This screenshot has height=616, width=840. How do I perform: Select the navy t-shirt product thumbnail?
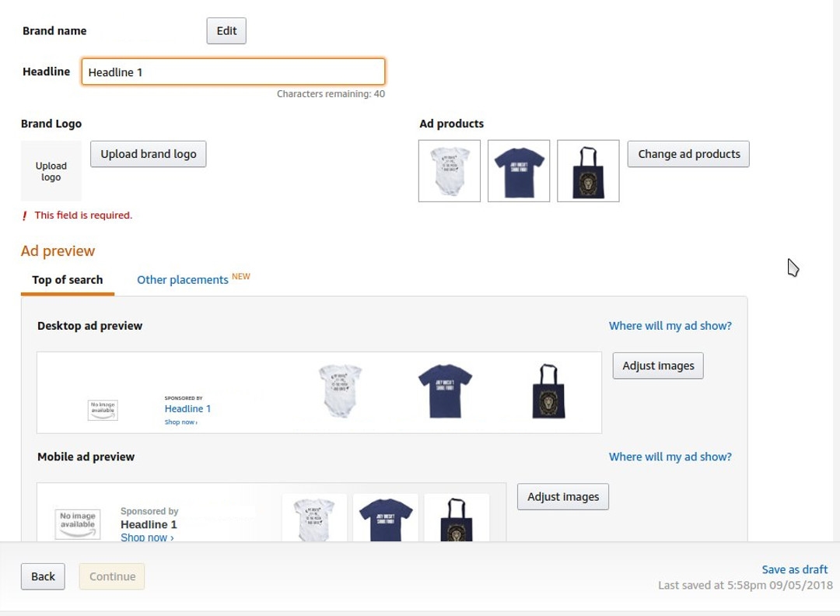click(x=519, y=170)
